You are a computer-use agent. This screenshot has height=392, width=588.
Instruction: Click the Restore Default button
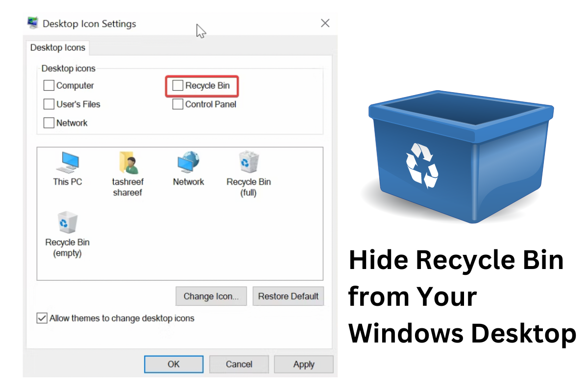pyautogui.click(x=288, y=296)
